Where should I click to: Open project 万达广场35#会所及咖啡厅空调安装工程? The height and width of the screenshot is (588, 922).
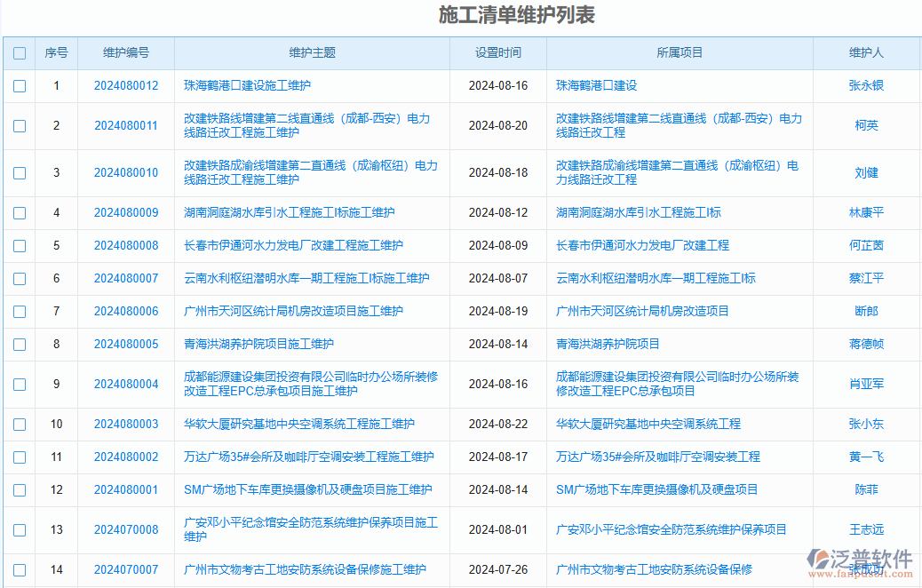(659, 457)
